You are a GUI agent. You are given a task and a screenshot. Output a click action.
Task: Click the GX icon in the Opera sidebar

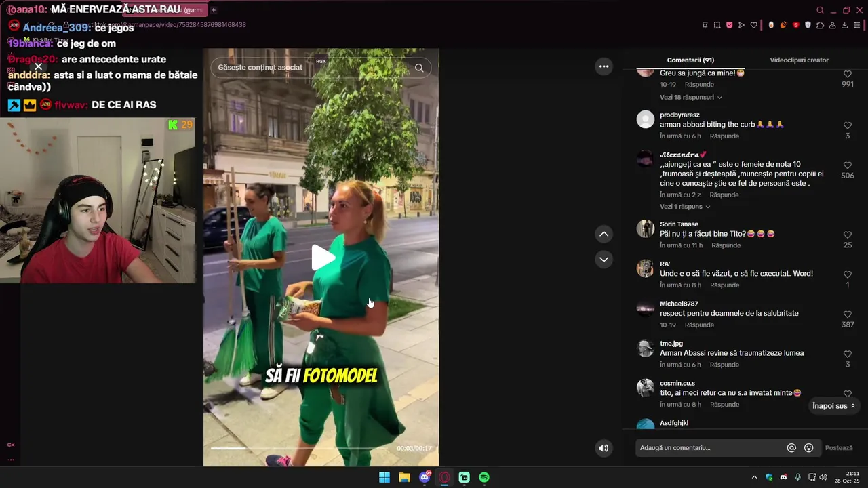pos(11,445)
